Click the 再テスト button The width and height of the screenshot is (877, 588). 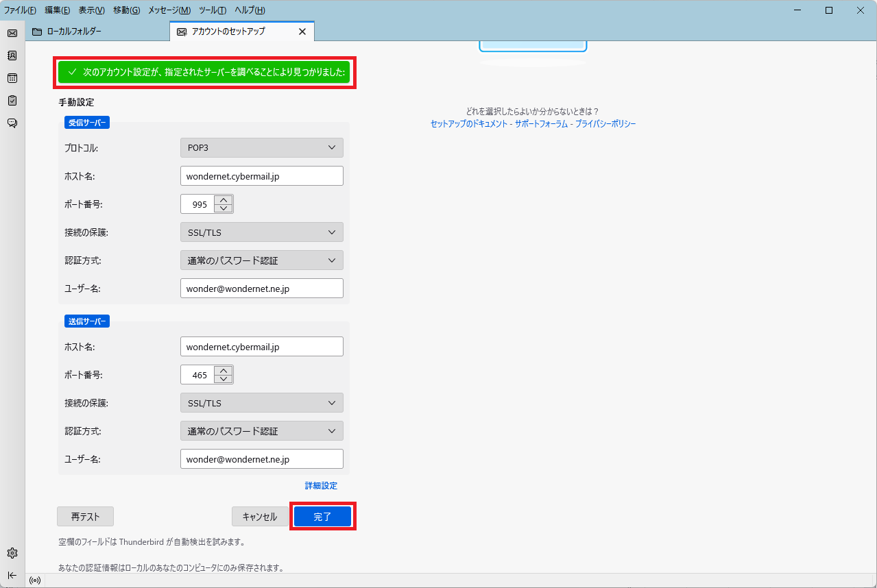[x=85, y=517]
